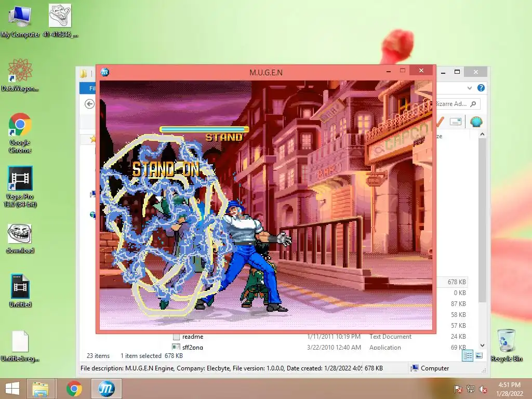This screenshot has height=399, width=532.
Task: Click the M.U.G.E.N game view
Action: coord(265,205)
